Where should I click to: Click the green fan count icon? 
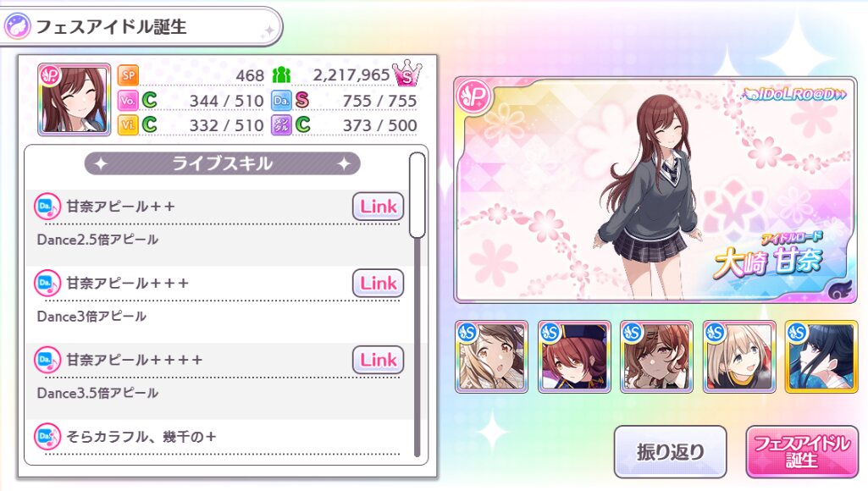point(282,74)
